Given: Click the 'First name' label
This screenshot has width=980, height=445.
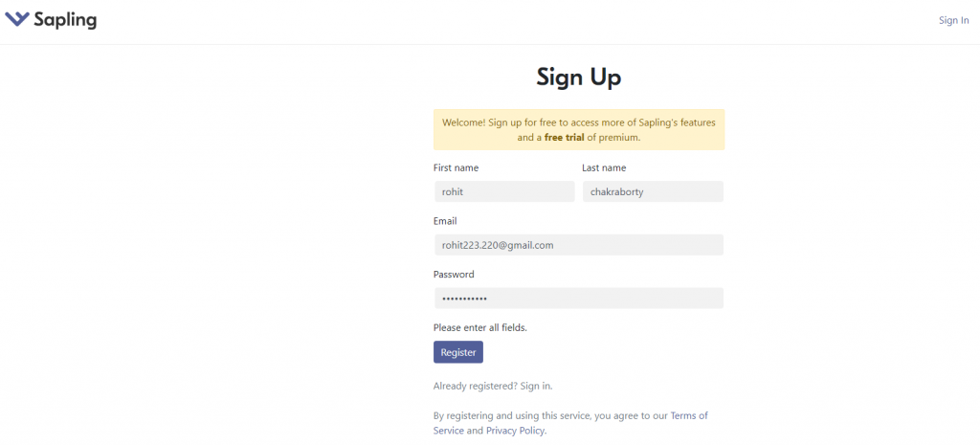Looking at the screenshot, I should tap(456, 167).
